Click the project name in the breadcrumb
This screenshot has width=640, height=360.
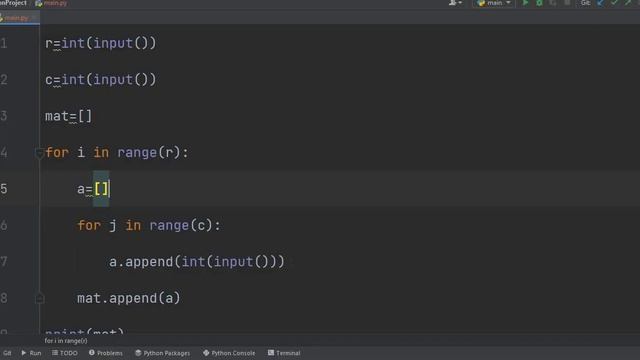(x=13, y=3)
